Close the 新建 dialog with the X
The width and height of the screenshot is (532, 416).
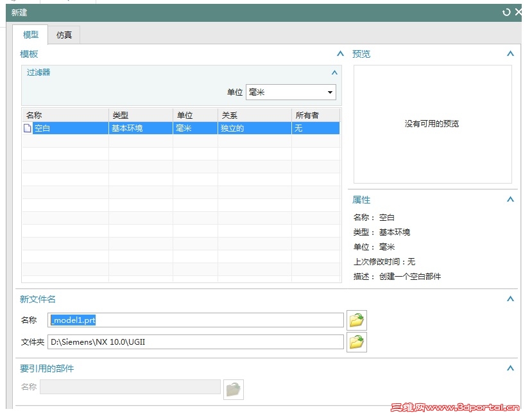[x=518, y=12]
